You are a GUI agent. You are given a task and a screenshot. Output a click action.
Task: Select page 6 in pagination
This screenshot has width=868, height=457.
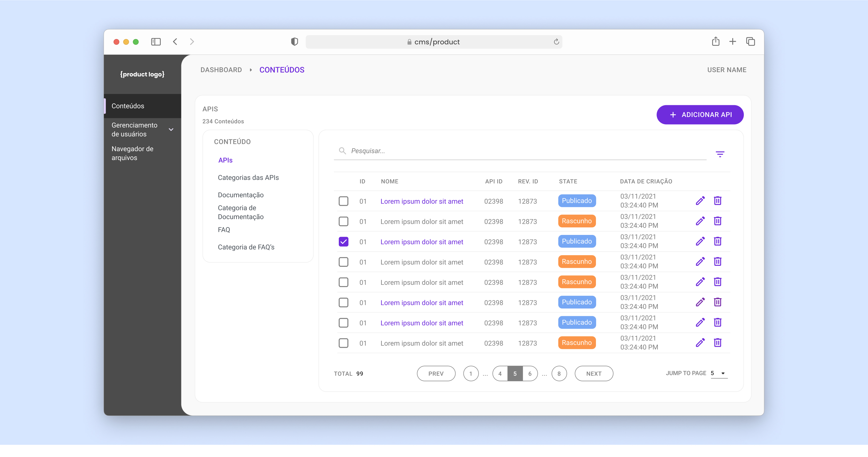(530, 374)
